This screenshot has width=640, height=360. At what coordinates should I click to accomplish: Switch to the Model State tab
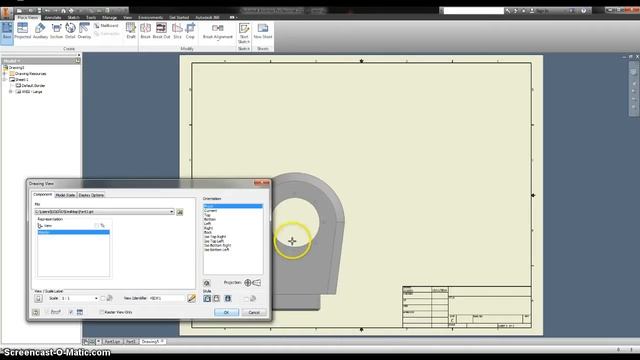[x=65, y=195]
